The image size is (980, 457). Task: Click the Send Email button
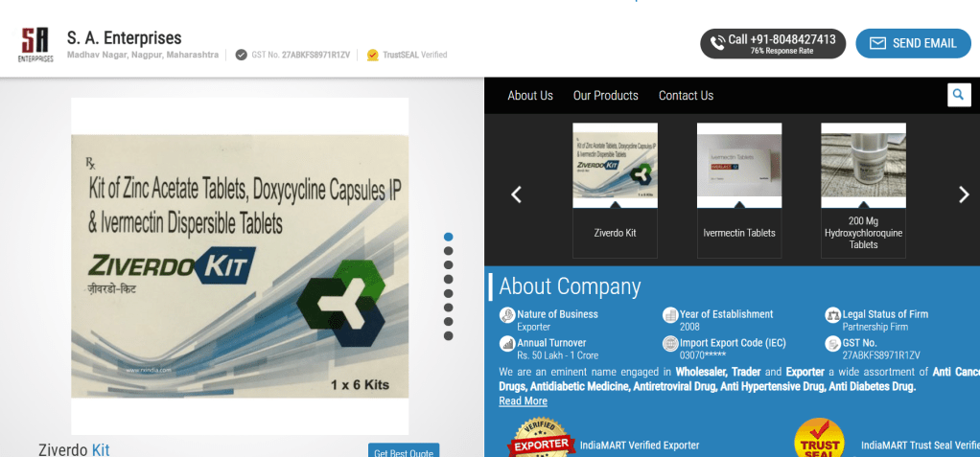click(912, 43)
